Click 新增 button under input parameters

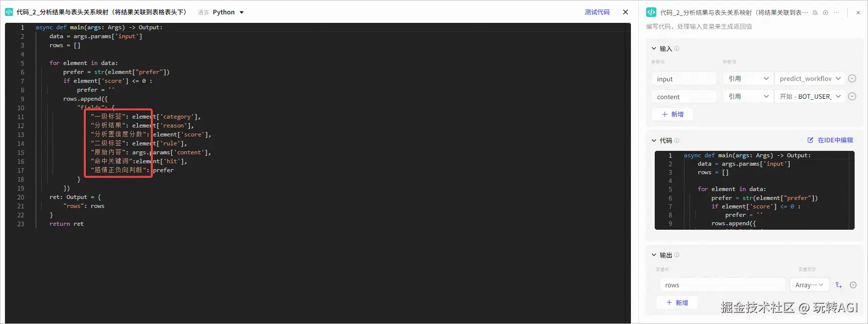coord(673,114)
